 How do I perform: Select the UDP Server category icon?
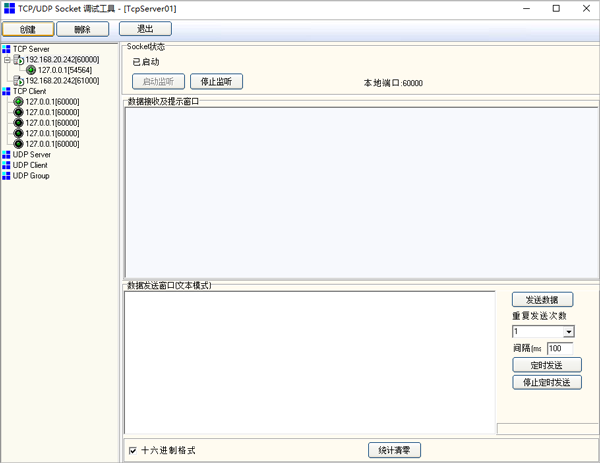(6, 155)
